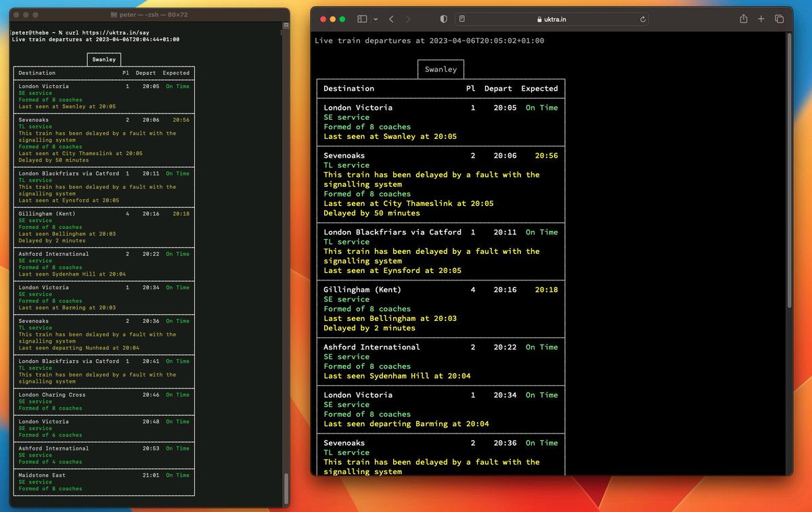The width and height of the screenshot is (812, 512).
Task: Click 'London Charing Cross' in Terminal
Action: pyautogui.click(x=52, y=395)
